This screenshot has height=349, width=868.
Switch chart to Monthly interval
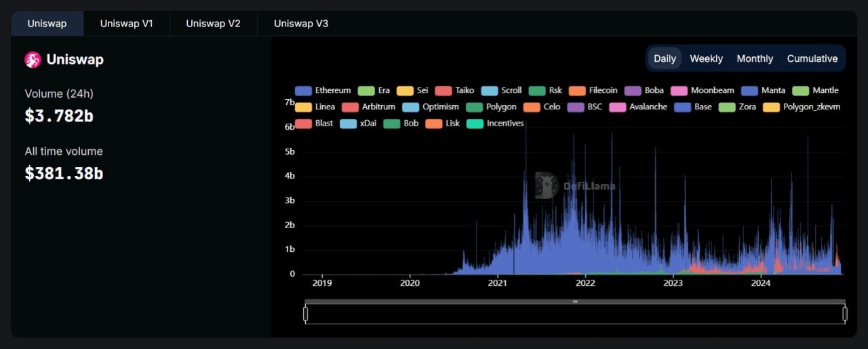[755, 58]
